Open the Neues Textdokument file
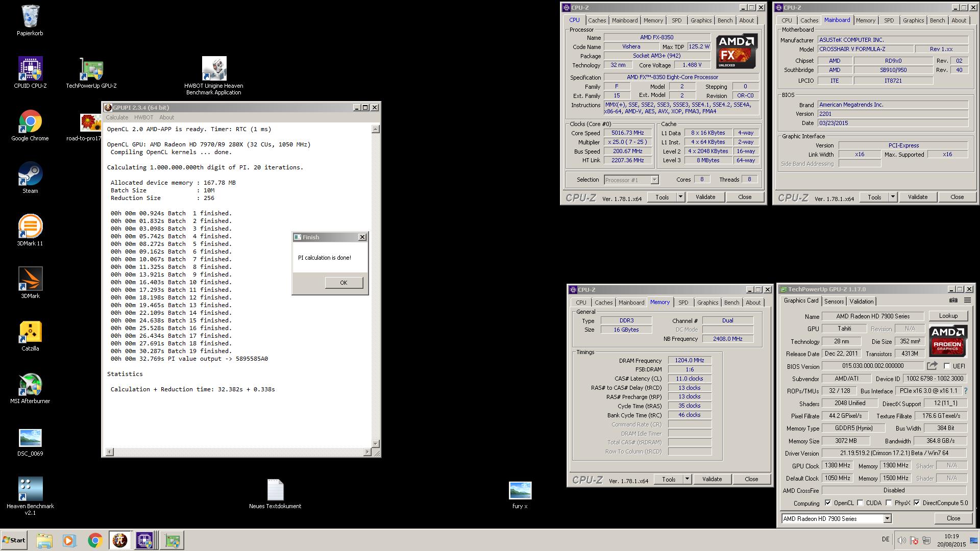 [x=275, y=494]
